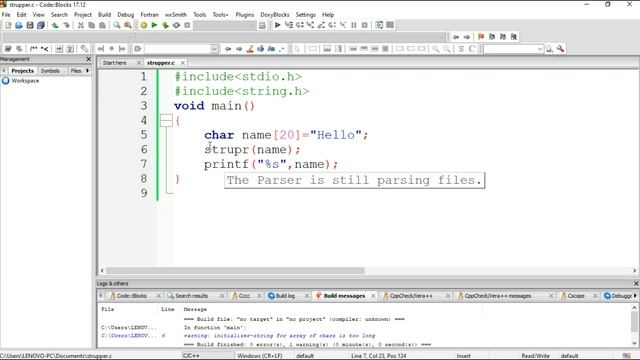Click the Toggle bookmark red flag icon
Screen dimensions: 640x360
pos(481,37)
